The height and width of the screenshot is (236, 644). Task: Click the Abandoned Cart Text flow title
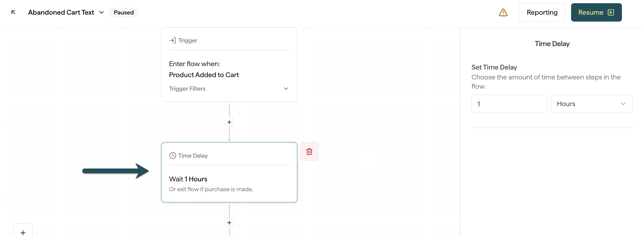(x=61, y=12)
